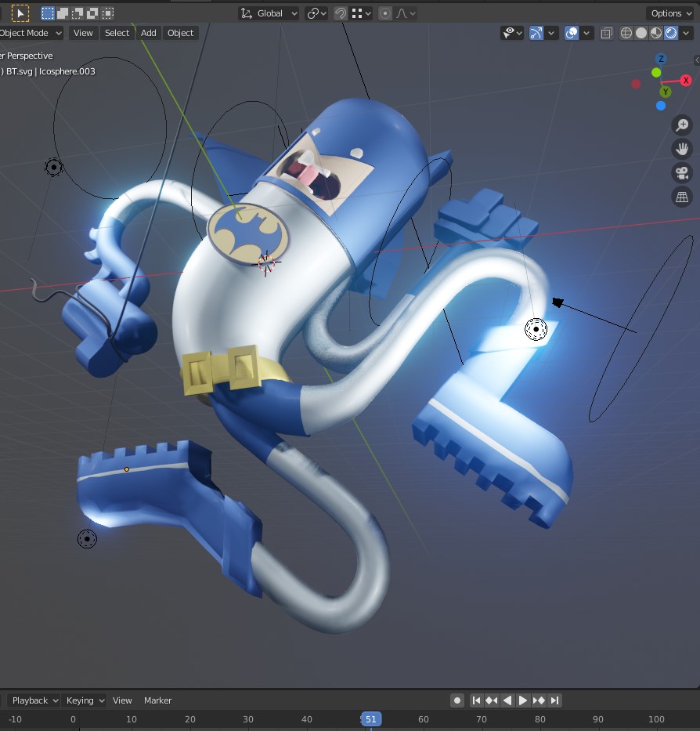
Task: Click the red X axis gizmo handle
Action: pyautogui.click(x=686, y=80)
